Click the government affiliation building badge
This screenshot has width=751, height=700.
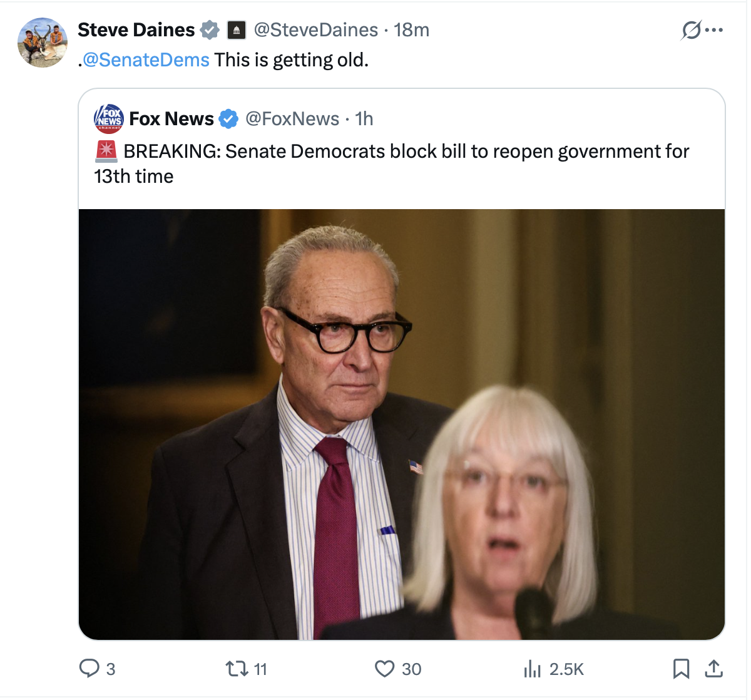tap(235, 30)
